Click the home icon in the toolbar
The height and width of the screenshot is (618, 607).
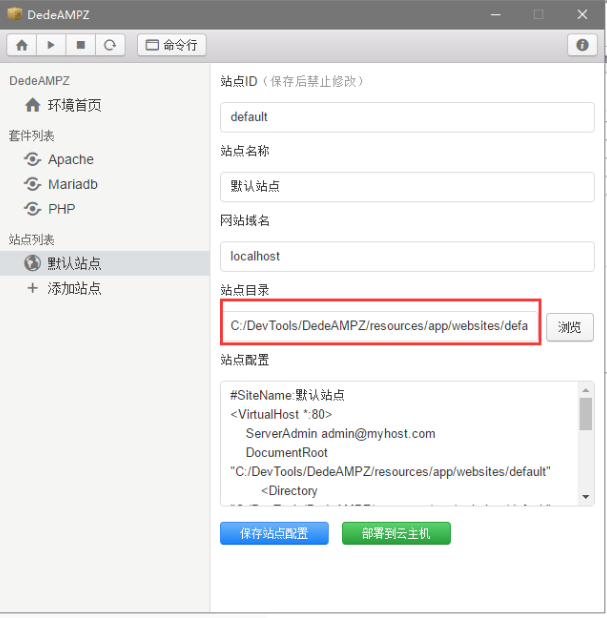pyautogui.click(x=22, y=45)
